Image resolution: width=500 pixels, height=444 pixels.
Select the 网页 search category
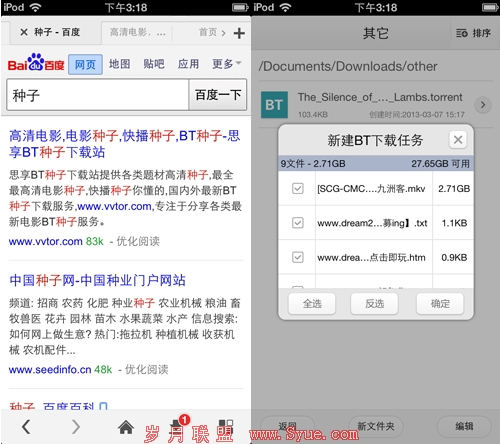(85, 64)
